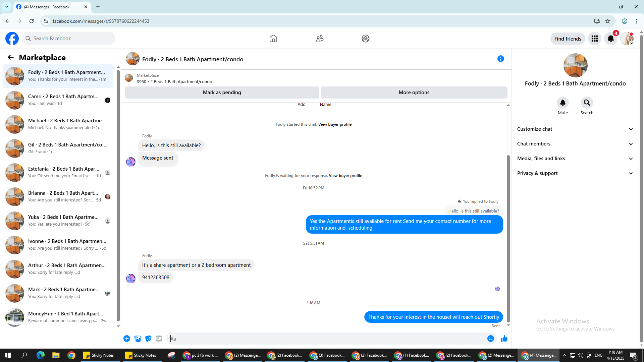
Task: Go to the Home feed icon
Action: point(273,39)
